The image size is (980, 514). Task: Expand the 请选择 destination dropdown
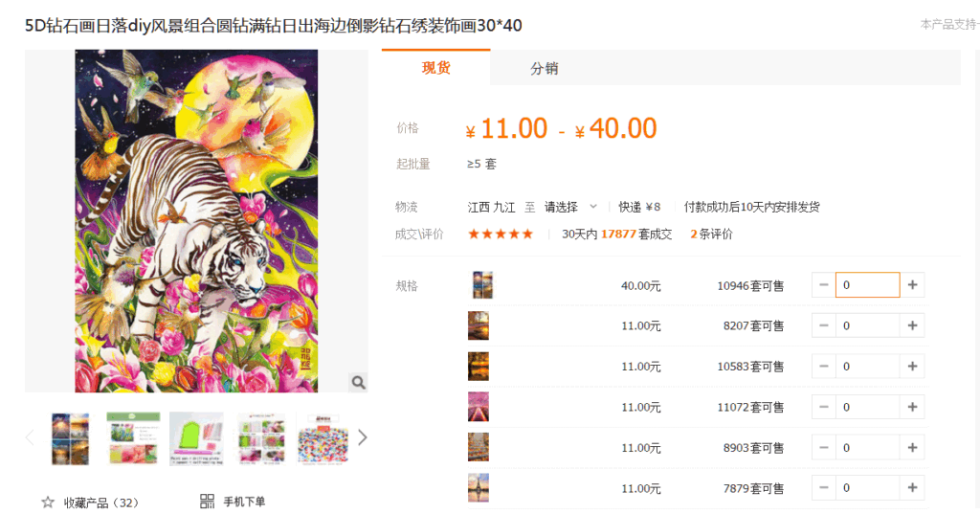tap(570, 207)
